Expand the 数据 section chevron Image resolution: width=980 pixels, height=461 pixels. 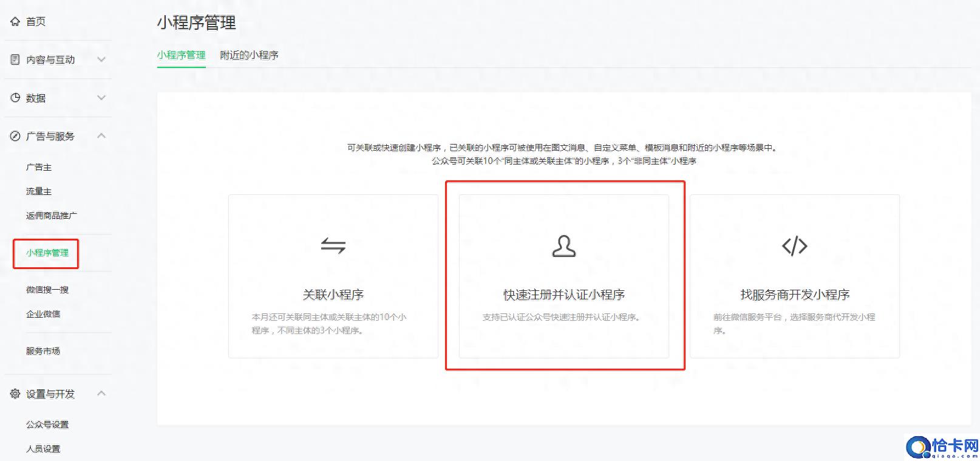pos(101,98)
